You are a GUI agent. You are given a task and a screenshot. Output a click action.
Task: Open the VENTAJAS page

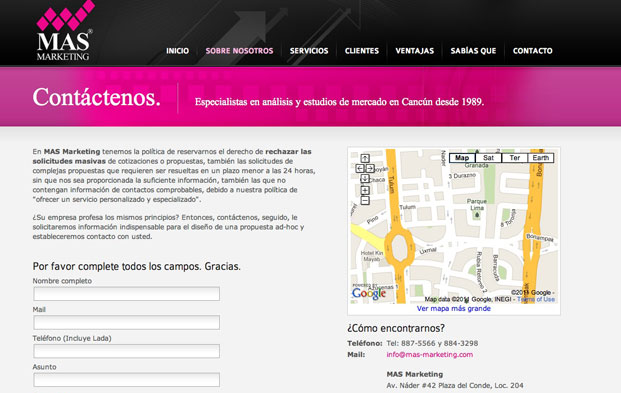(415, 51)
